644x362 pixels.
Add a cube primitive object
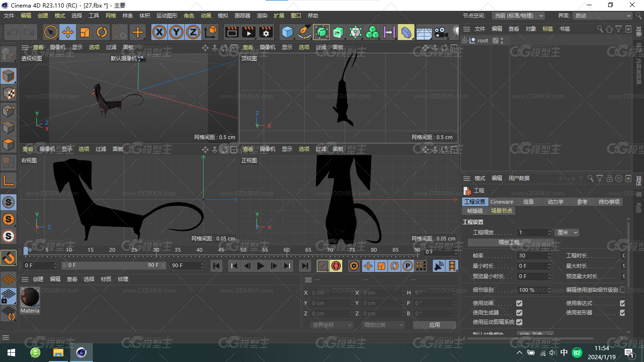point(287,32)
